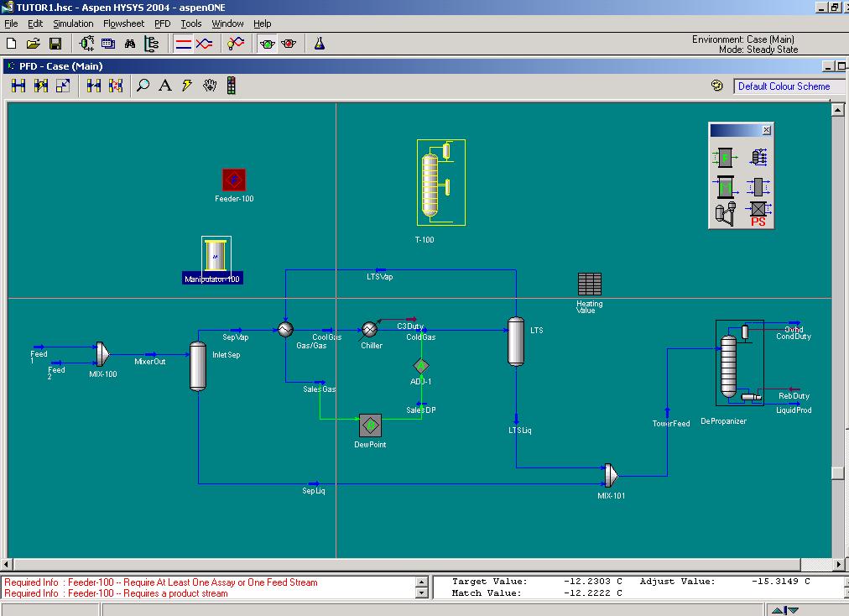Select the hand Drag Mode icon

(210, 86)
